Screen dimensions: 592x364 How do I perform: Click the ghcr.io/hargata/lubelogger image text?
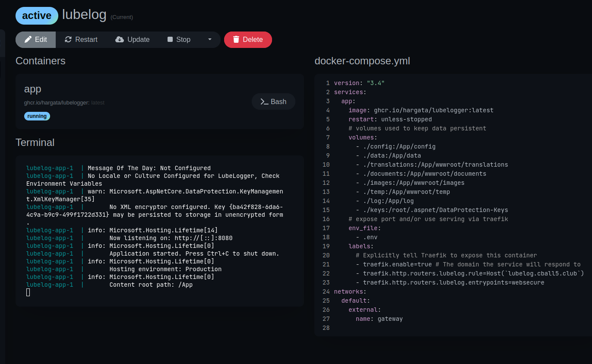57,103
